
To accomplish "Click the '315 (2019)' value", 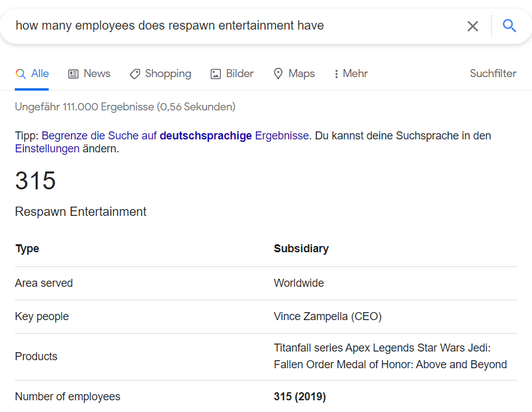I will click(x=300, y=397).
